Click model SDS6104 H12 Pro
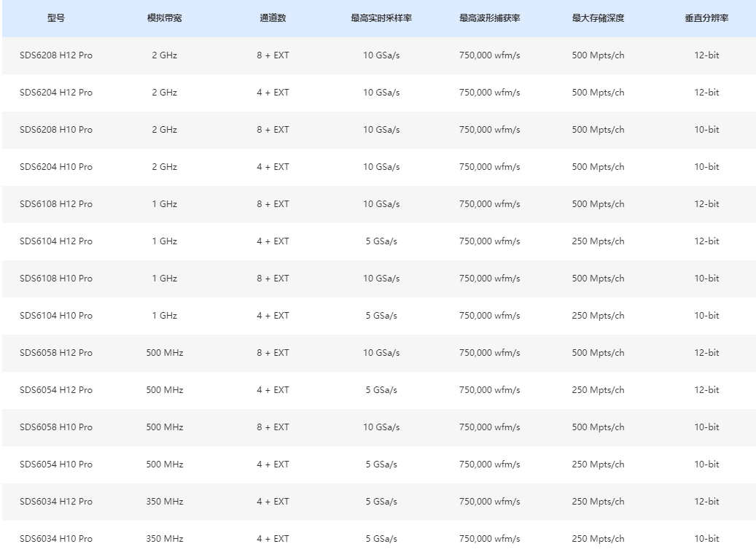Image resolution: width=756 pixels, height=560 pixels. pyautogui.click(x=56, y=241)
